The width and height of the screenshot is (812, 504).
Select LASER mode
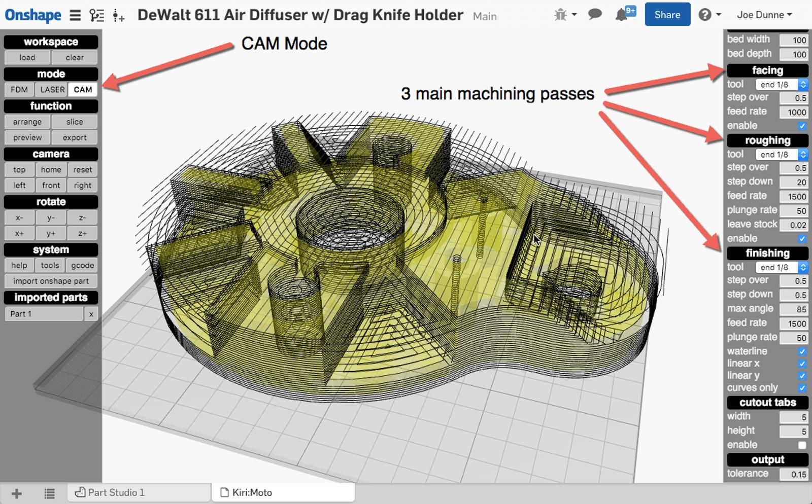(52, 90)
